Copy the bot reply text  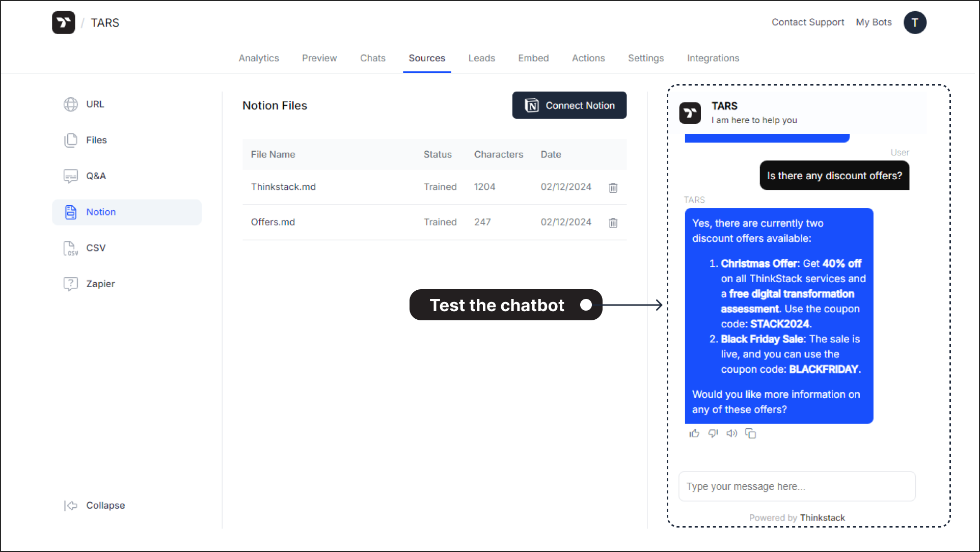(751, 433)
